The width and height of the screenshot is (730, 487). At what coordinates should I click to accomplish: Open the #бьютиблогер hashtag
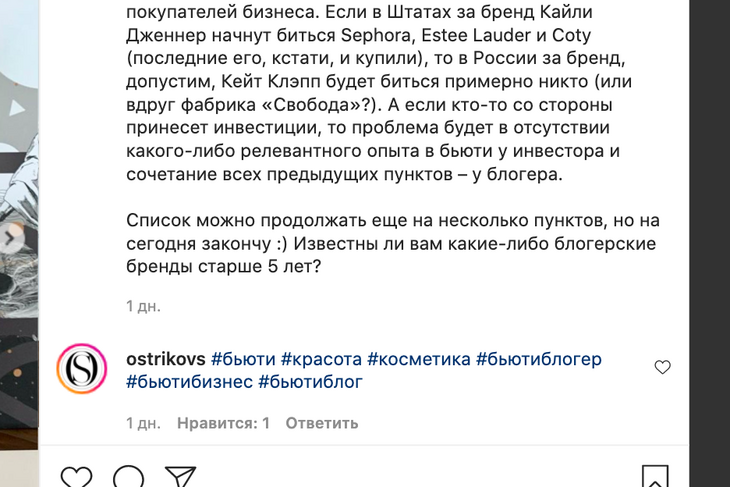(x=539, y=359)
